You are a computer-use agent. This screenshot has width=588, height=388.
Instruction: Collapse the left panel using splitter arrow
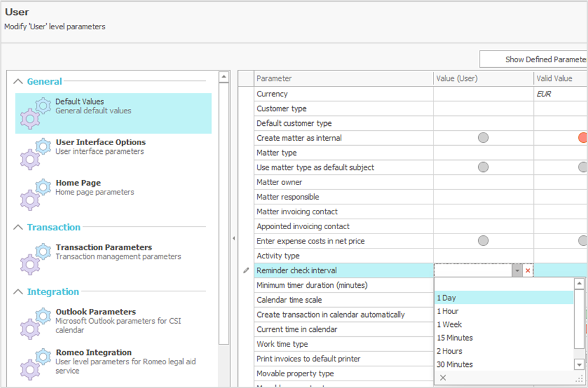tap(234, 238)
